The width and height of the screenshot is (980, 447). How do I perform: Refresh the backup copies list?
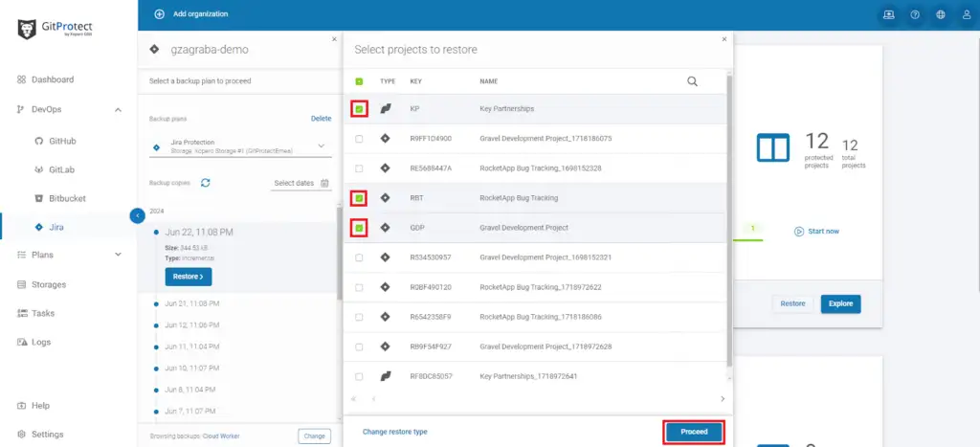(x=205, y=183)
